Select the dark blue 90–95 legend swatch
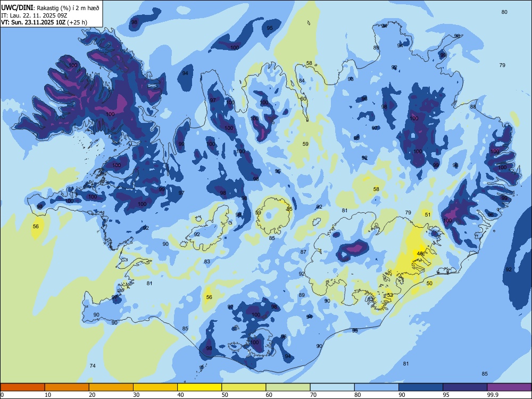Viewport: 532px width, 399px height. pos(421,387)
